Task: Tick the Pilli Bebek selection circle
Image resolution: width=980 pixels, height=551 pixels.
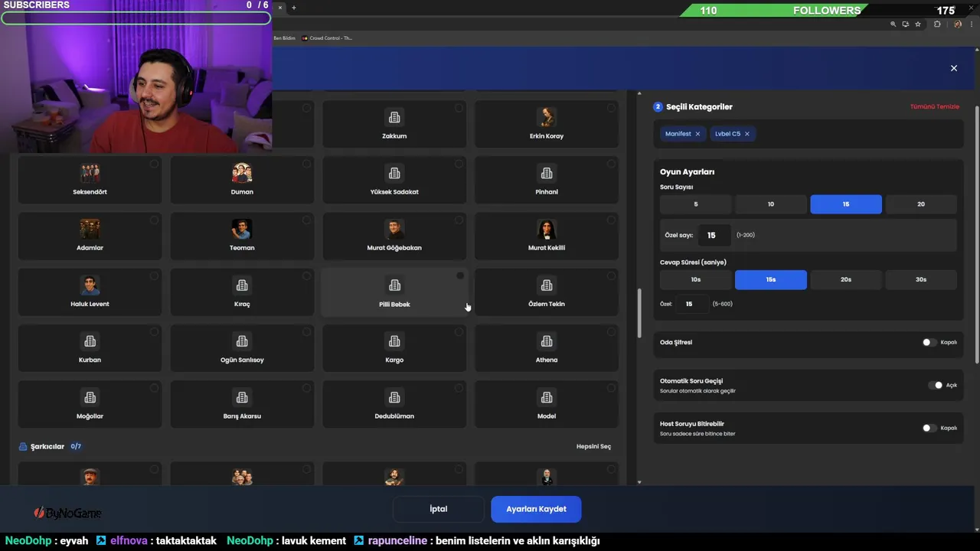Action: click(459, 275)
